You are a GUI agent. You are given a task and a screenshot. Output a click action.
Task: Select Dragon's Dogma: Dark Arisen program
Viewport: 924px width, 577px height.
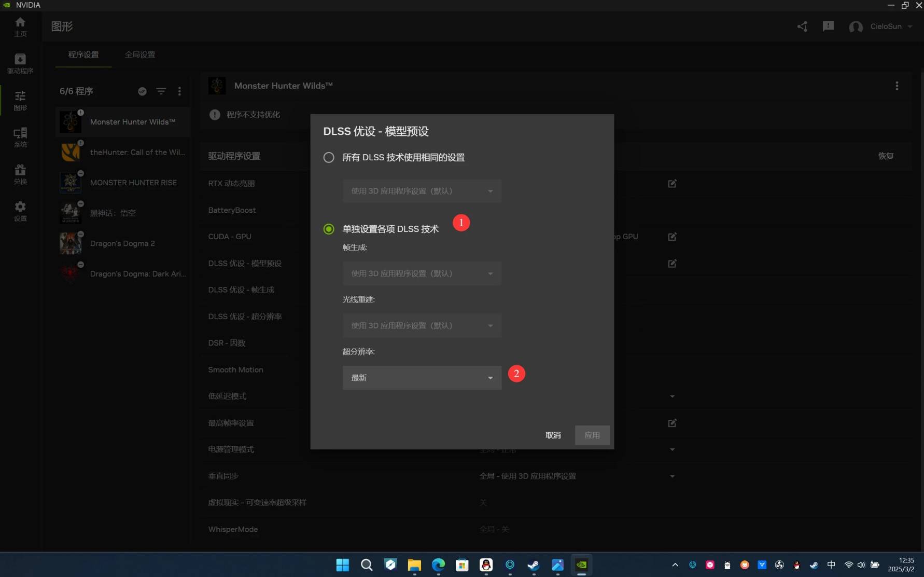pyautogui.click(x=123, y=273)
